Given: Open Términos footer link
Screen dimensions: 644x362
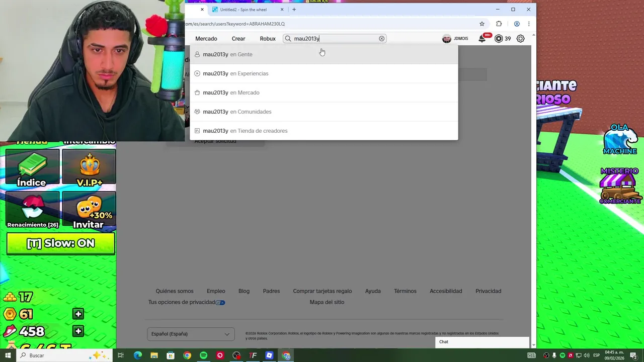Looking at the screenshot, I should click(405, 291).
